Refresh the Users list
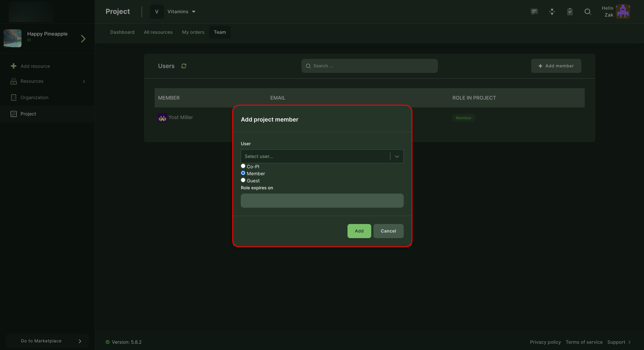This screenshot has width=644, height=350. (184, 66)
